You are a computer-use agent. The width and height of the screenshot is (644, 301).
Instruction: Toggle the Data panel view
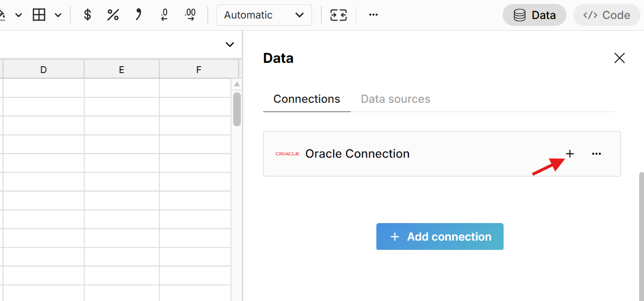534,15
